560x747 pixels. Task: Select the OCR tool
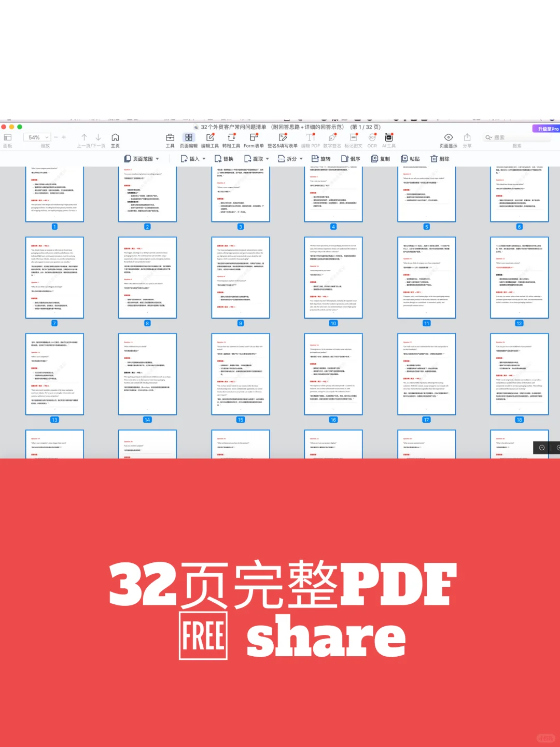[x=372, y=141]
